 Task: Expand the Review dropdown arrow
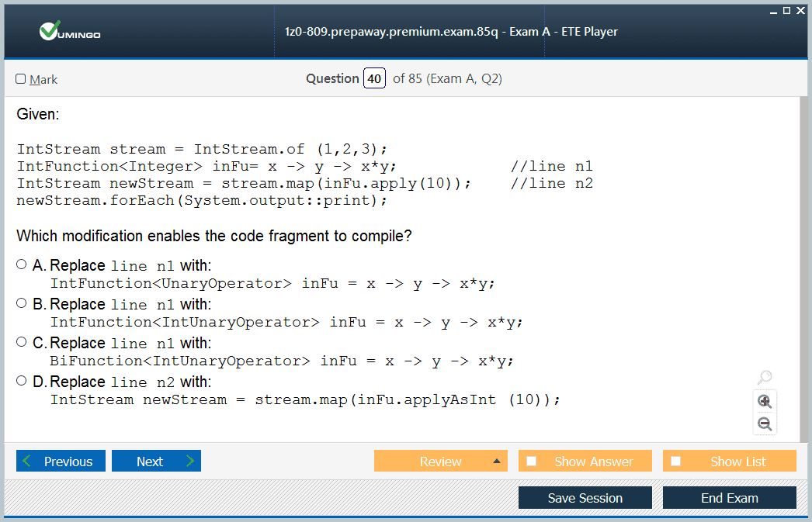pos(496,462)
